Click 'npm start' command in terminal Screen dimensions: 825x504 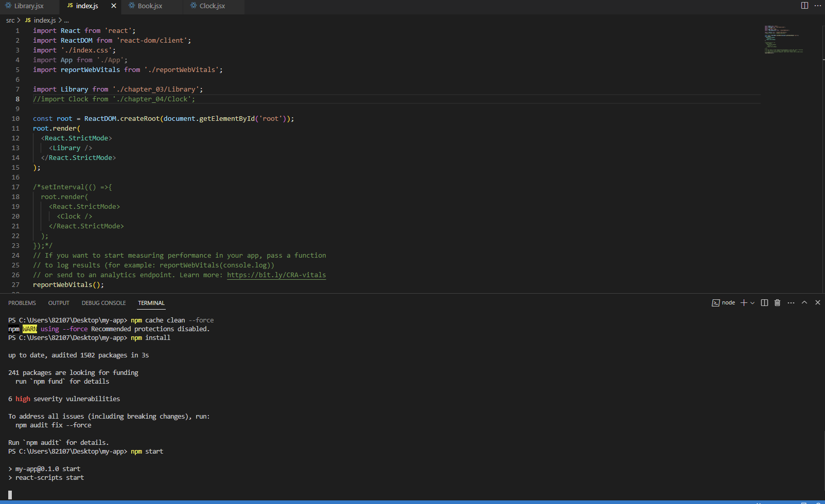147,451
